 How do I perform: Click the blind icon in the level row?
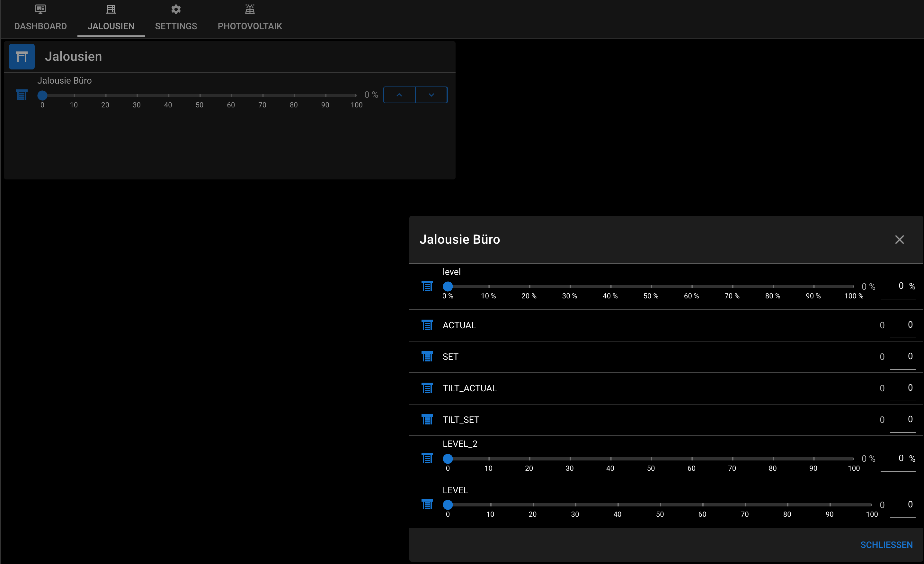pos(427,286)
